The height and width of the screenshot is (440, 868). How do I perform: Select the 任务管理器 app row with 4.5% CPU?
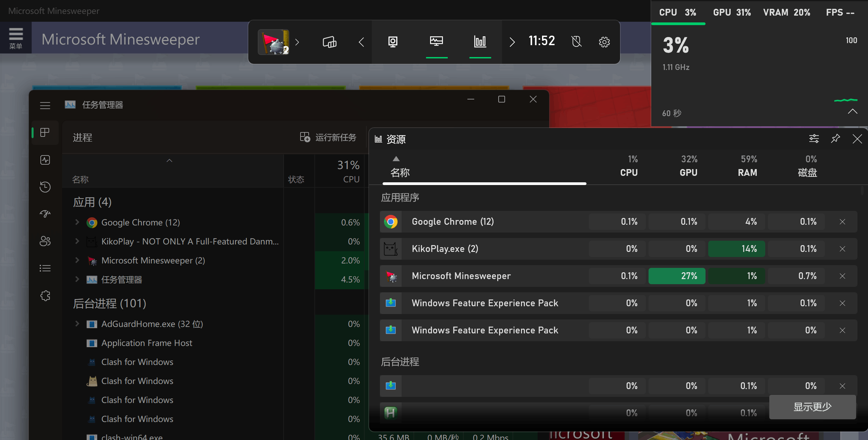click(x=215, y=279)
